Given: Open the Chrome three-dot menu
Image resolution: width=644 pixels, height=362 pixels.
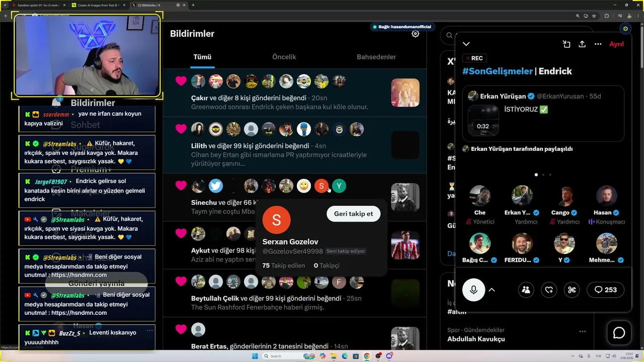Looking at the screenshot, I should [638, 16].
